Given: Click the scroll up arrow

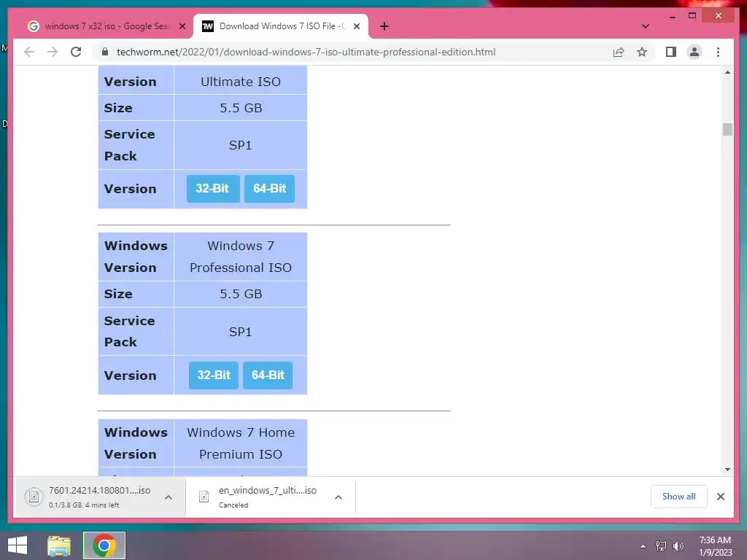Looking at the screenshot, I should pos(727,72).
